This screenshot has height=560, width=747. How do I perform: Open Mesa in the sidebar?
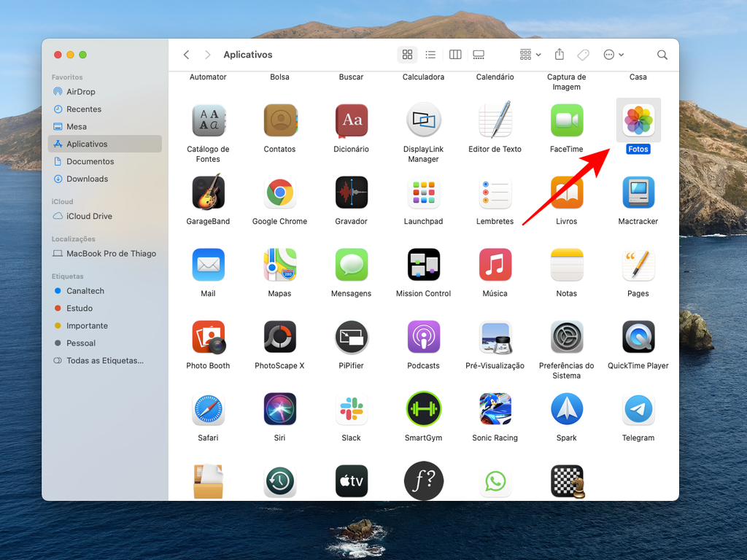coord(105,127)
